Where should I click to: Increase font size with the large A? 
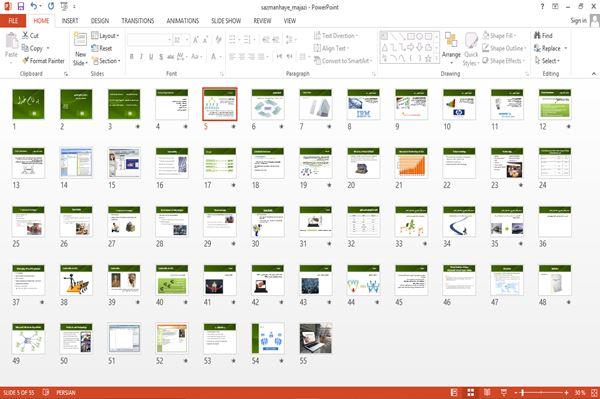(196, 40)
